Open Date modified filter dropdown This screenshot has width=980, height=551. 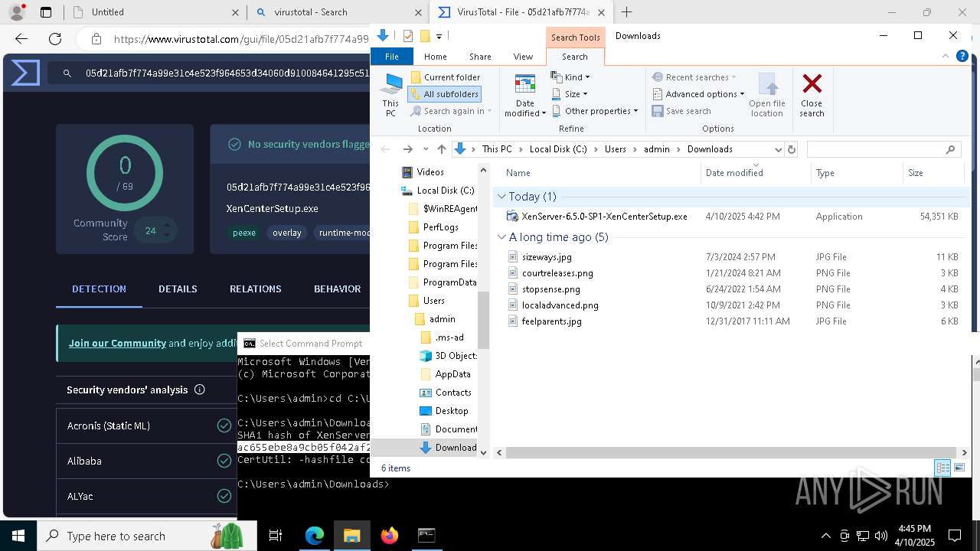tap(525, 95)
